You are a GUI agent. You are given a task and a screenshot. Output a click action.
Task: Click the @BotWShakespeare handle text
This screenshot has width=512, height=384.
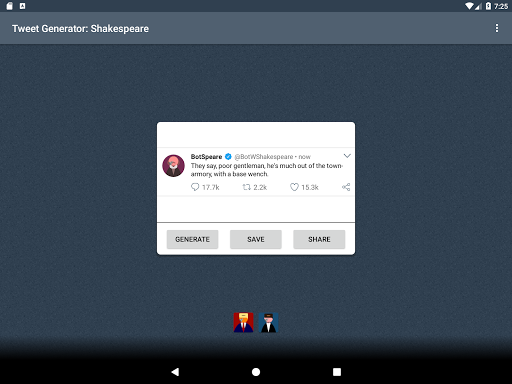click(x=264, y=157)
